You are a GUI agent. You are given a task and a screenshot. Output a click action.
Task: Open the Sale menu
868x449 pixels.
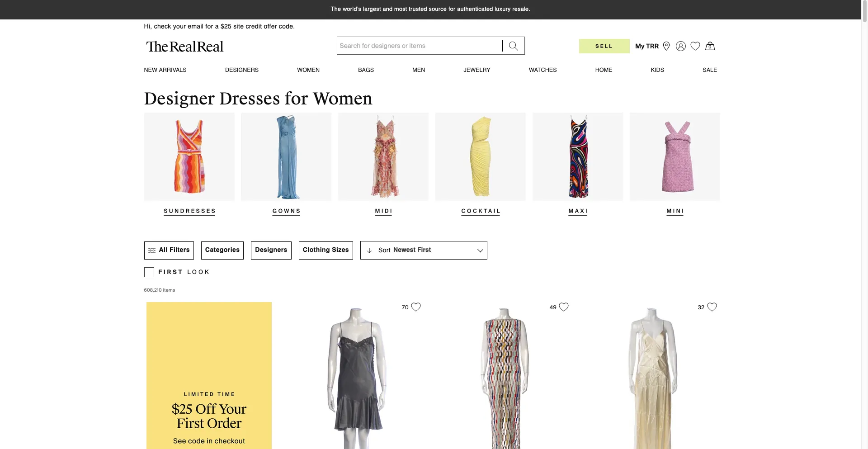710,70
